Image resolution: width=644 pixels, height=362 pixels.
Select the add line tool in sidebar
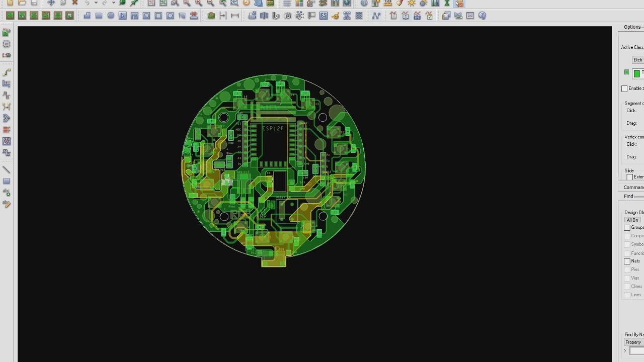[x=7, y=170]
